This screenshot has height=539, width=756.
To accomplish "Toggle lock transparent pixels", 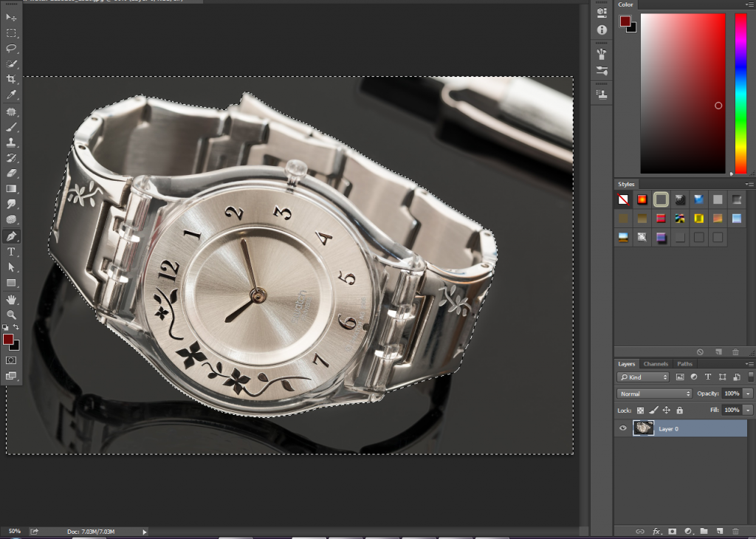I will (640, 411).
